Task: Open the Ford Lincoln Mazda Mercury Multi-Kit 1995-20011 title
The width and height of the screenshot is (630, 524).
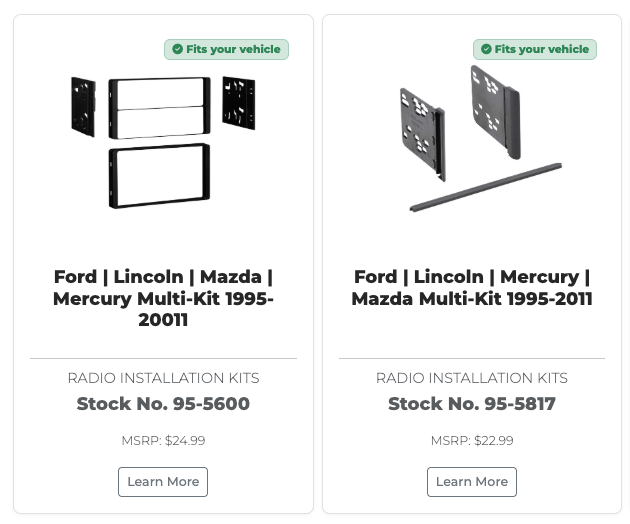Action: click(x=163, y=298)
